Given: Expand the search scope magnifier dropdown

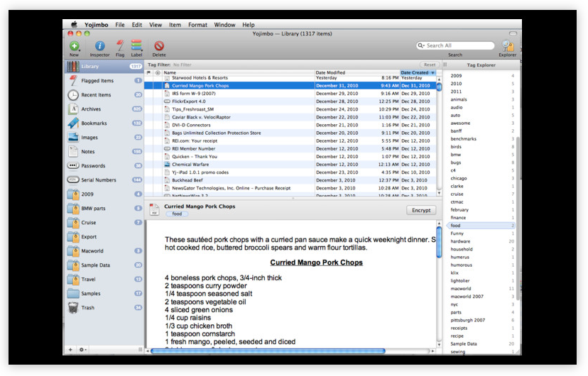Looking at the screenshot, I should (x=422, y=45).
